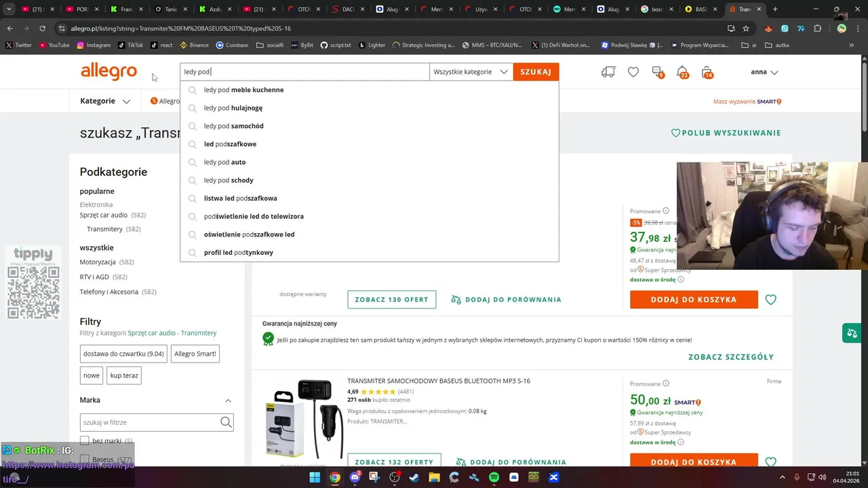Toggle the 'dostawa do czwartku (9.04)' filter

(x=123, y=354)
